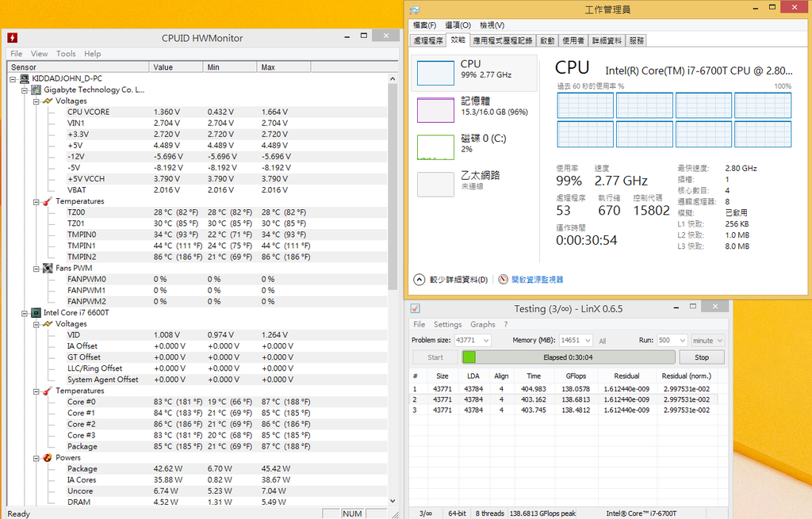Click the GFlops column header in LinX
Image resolution: width=812 pixels, height=519 pixels.
(x=576, y=376)
